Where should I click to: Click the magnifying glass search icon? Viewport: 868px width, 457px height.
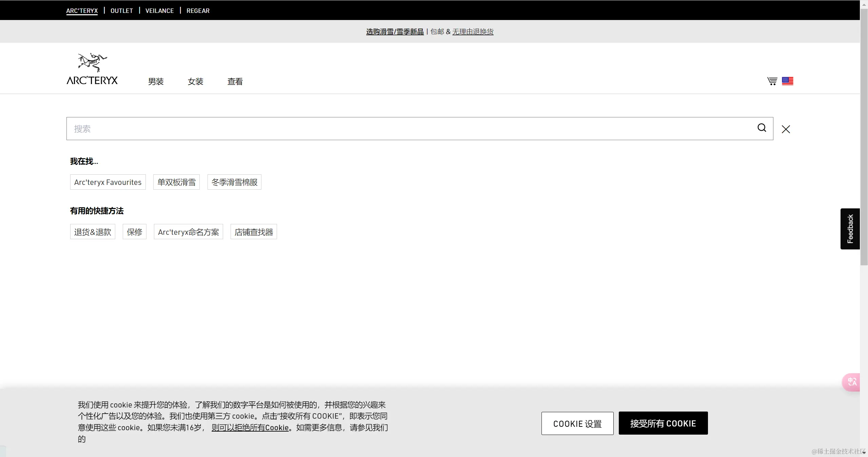[762, 128]
